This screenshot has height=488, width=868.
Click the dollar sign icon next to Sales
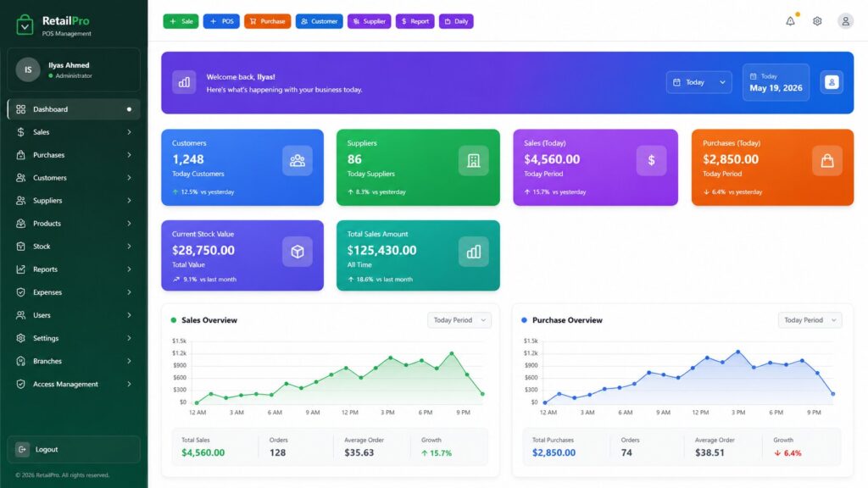[20, 132]
